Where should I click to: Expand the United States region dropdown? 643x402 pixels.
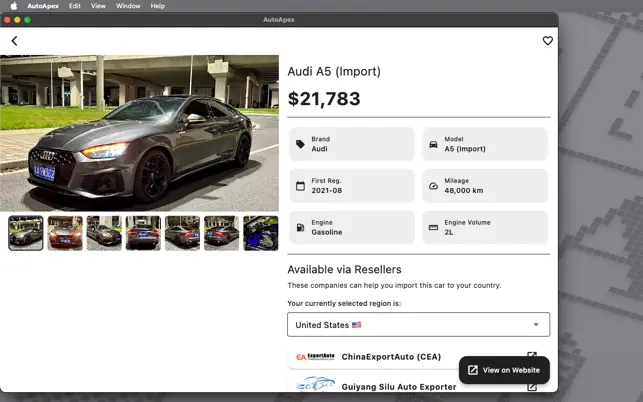[x=418, y=324]
